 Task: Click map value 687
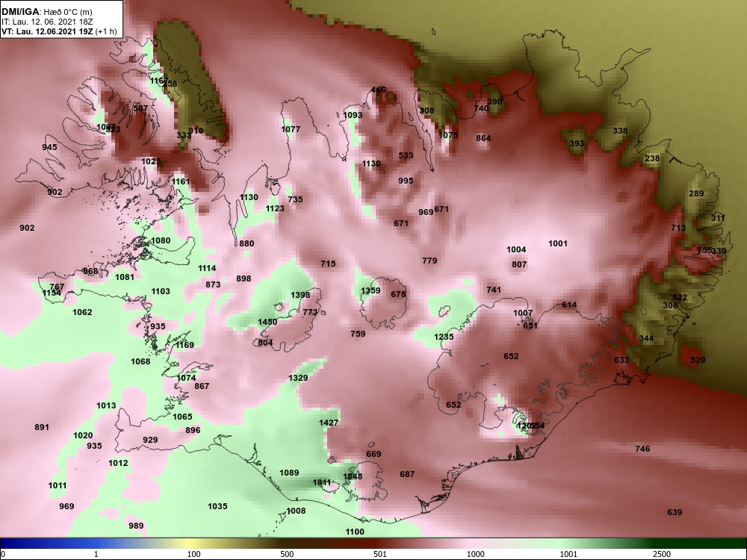pos(407,474)
